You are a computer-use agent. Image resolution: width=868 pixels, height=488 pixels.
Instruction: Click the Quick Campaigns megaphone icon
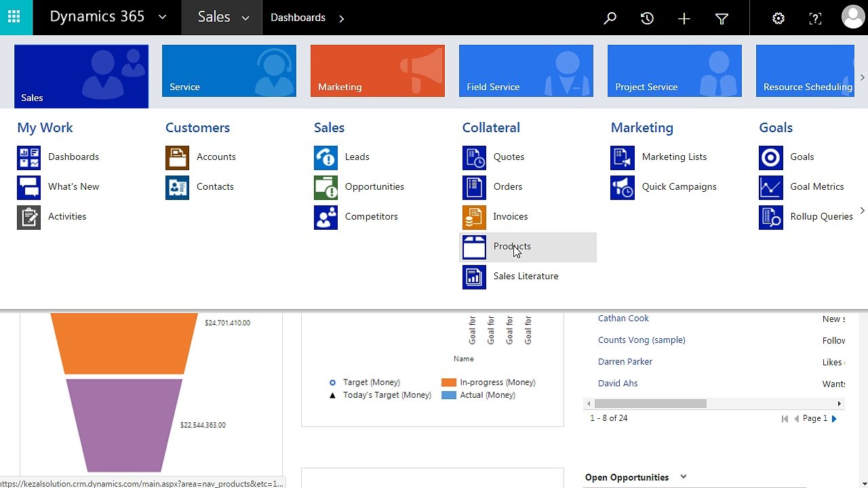coord(623,187)
